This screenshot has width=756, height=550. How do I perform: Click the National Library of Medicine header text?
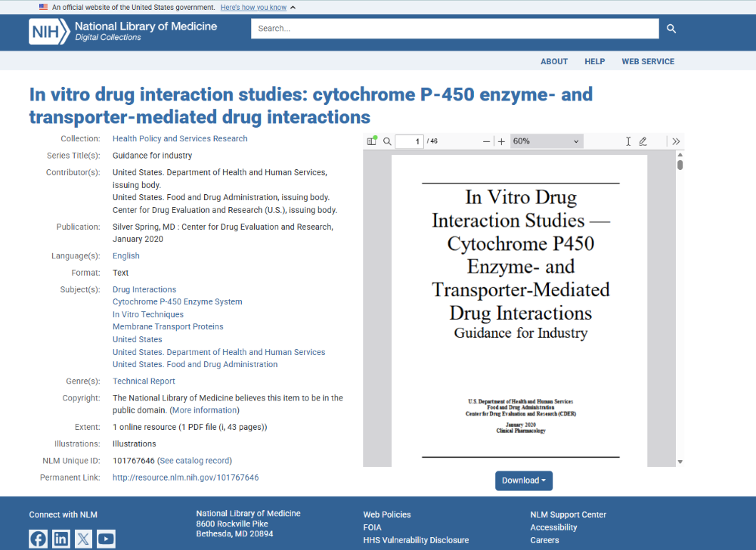[146, 26]
